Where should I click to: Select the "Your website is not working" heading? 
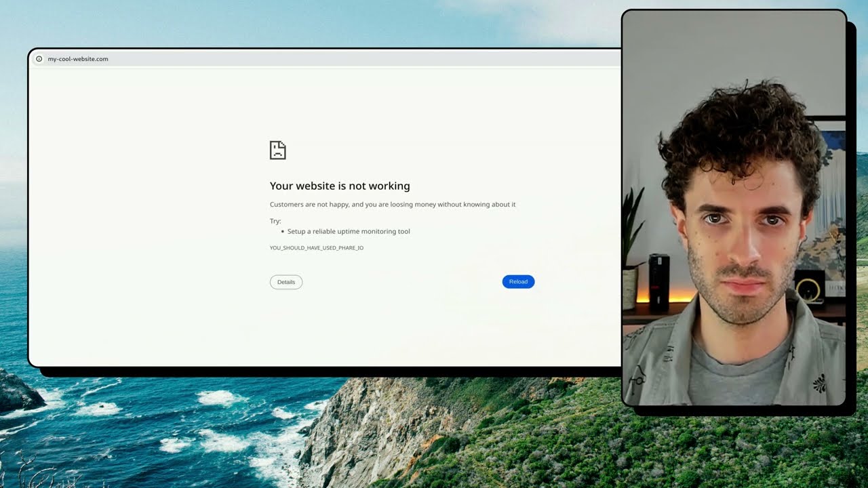click(340, 186)
